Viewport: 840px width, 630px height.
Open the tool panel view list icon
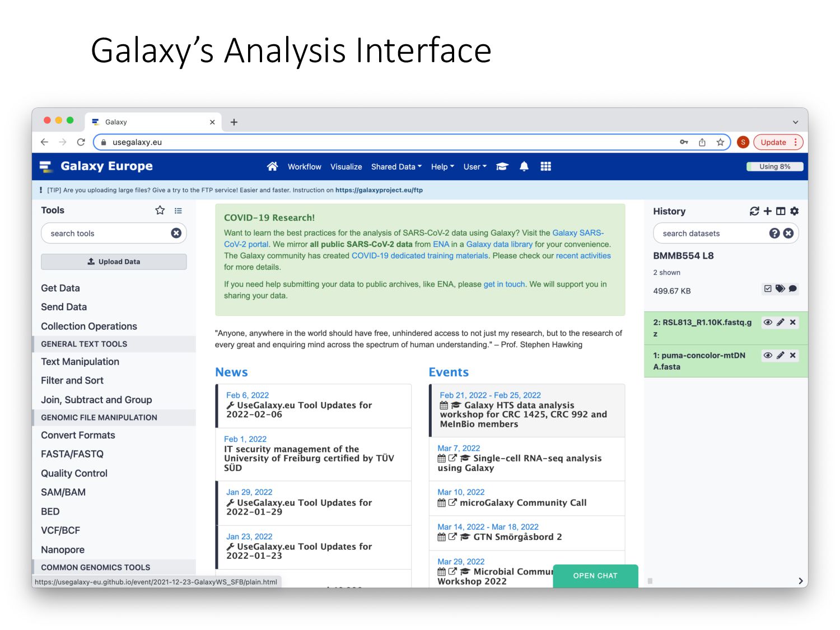pos(178,211)
